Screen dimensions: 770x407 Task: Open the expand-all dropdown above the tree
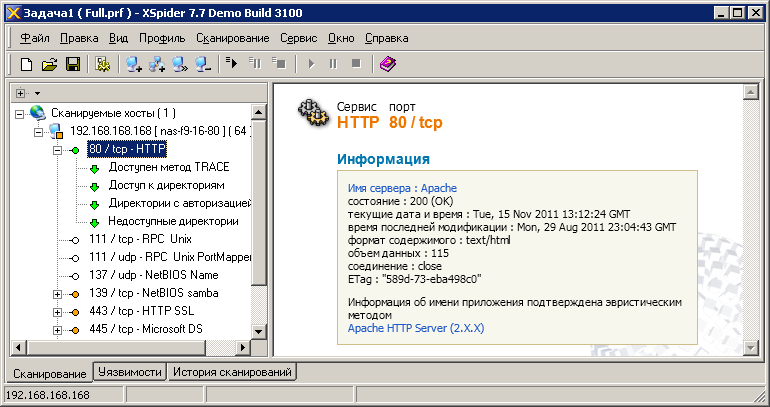37,93
